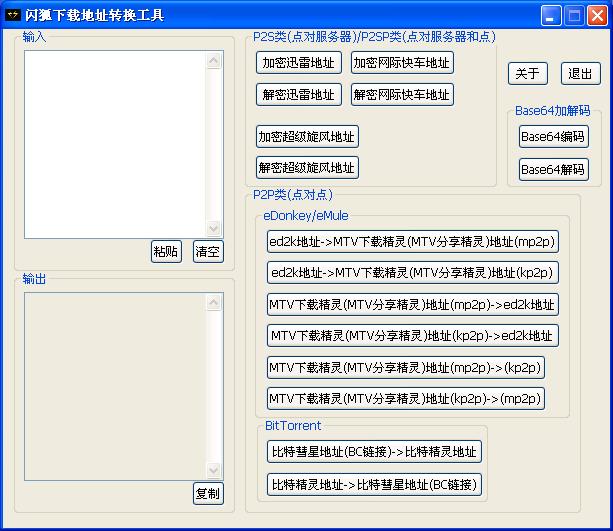Run Base64编码 encoding
The height and width of the screenshot is (531, 613).
553,136
